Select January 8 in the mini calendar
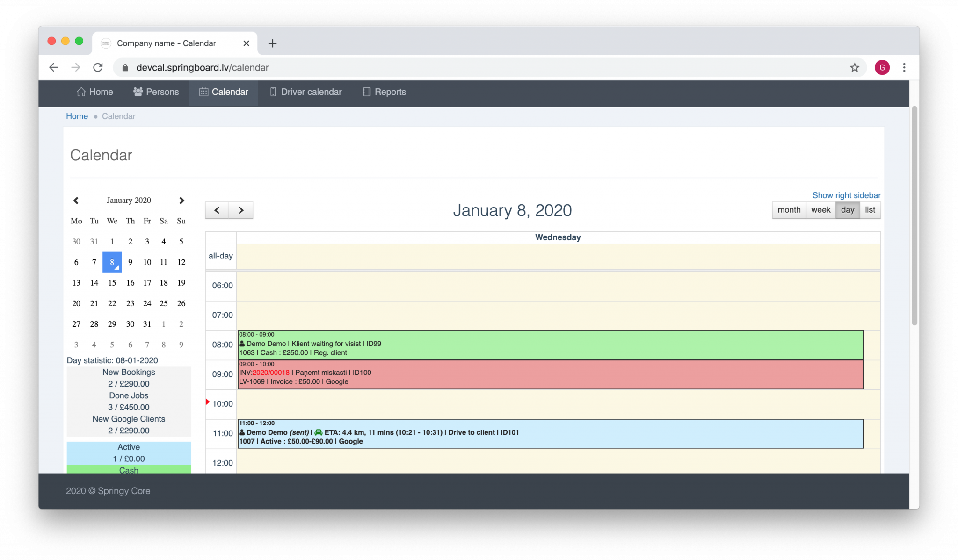This screenshot has width=958, height=560. [112, 262]
